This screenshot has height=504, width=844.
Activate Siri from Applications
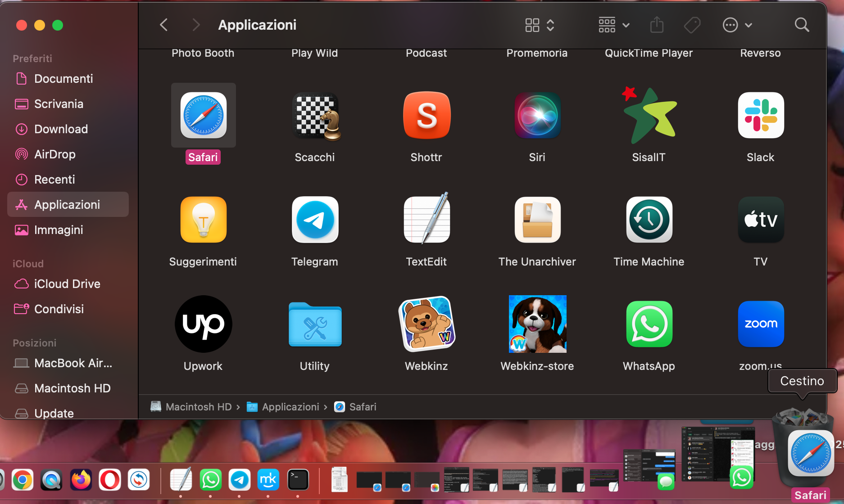tap(537, 115)
